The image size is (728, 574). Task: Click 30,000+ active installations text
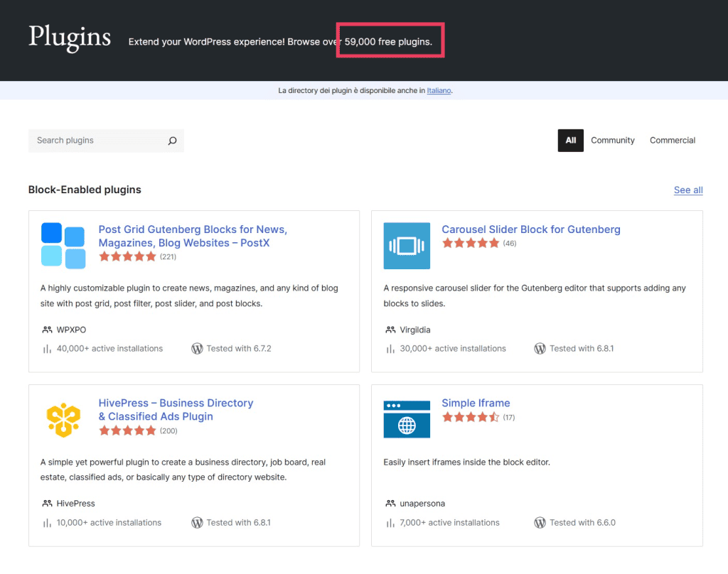pyautogui.click(x=453, y=349)
